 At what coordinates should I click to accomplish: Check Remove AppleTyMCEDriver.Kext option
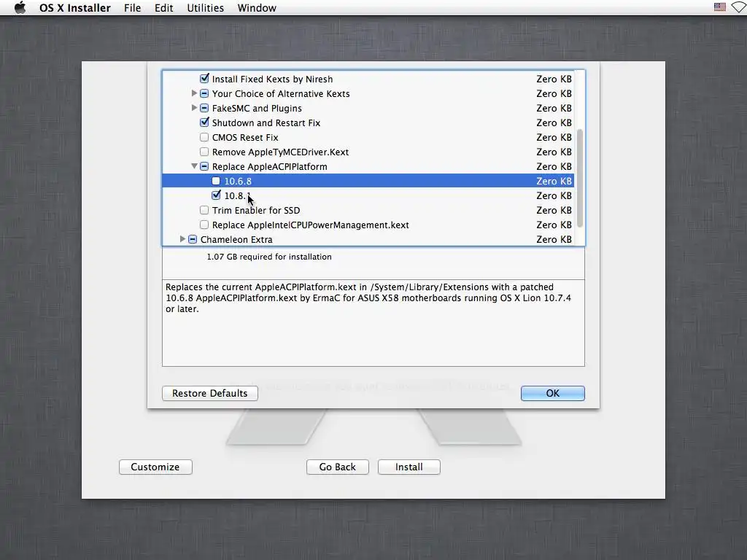[x=204, y=152]
